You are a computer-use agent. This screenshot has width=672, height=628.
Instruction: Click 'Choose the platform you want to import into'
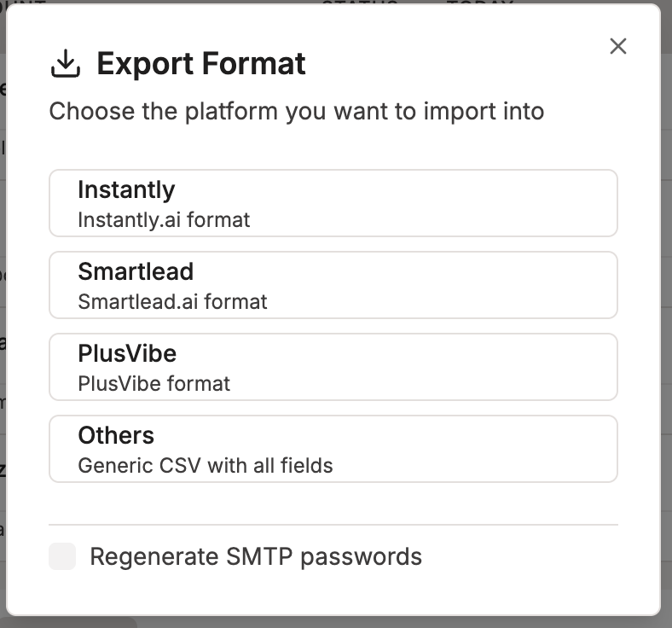(x=297, y=112)
